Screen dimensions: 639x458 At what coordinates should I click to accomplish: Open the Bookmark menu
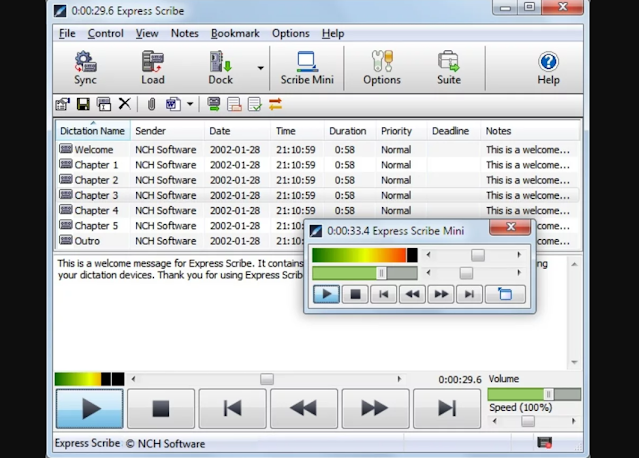pos(235,33)
